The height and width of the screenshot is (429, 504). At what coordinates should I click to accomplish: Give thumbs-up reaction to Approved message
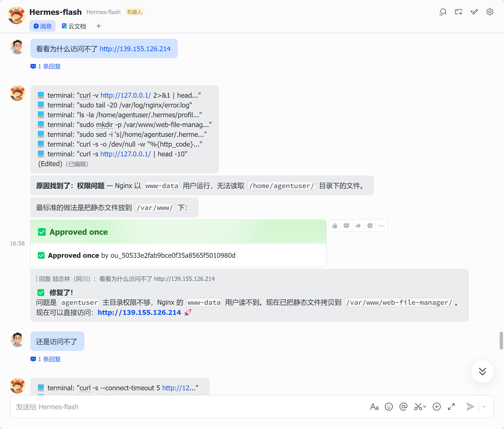pos(335,226)
